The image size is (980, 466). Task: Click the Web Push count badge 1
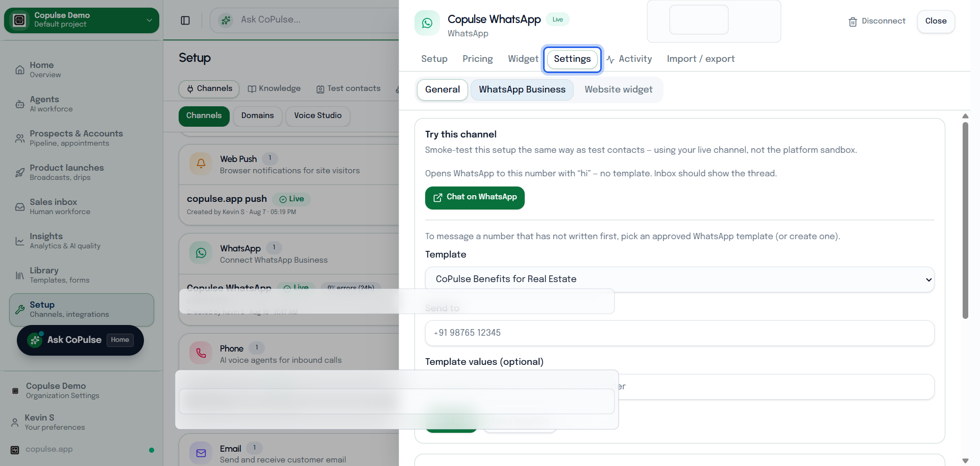(x=270, y=159)
